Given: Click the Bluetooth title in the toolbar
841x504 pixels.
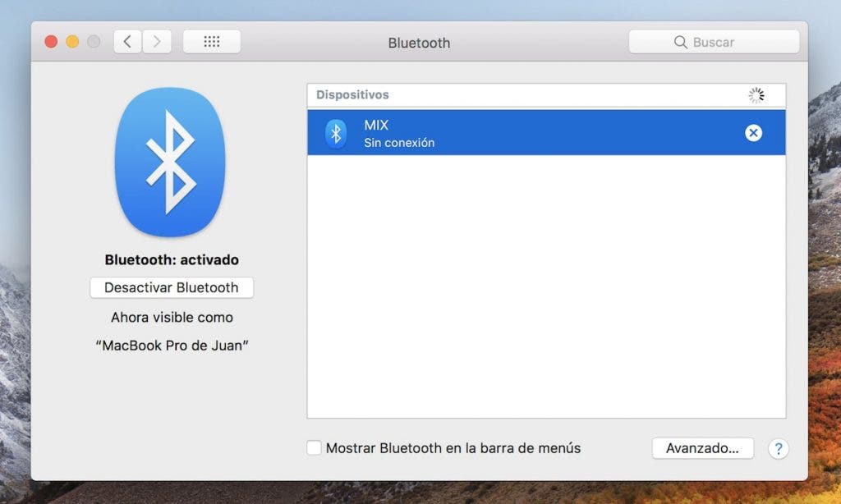Looking at the screenshot, I should pyautogui.click(x=420, y=43).
